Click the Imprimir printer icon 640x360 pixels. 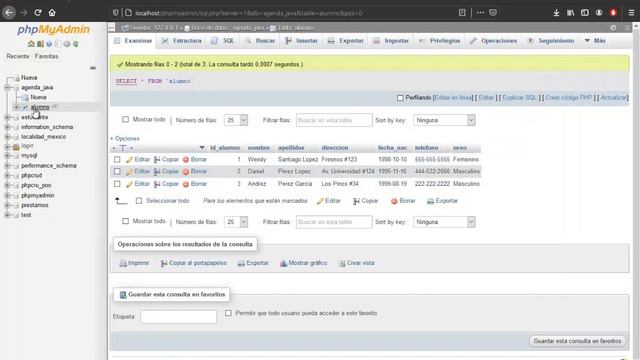point(123,263)
